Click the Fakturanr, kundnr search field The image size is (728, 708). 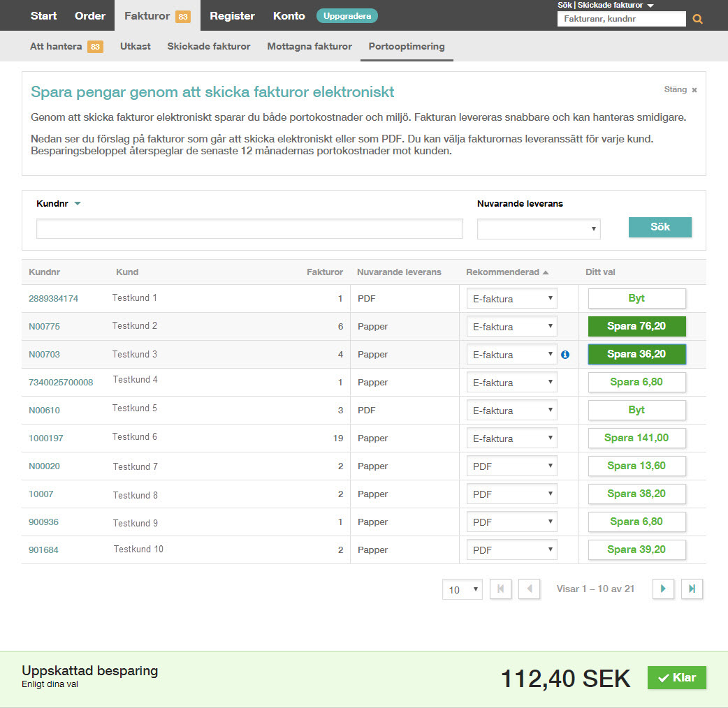621,19
